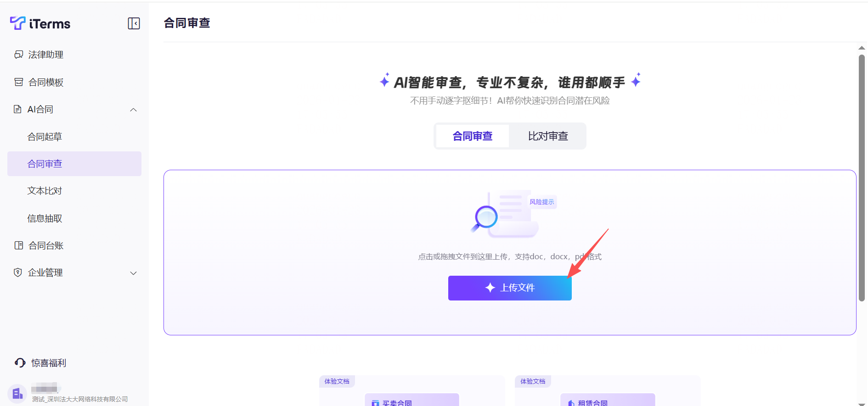Click the scrollbar up arrow
Screen dimensions: 868x406
coord(862,48)
